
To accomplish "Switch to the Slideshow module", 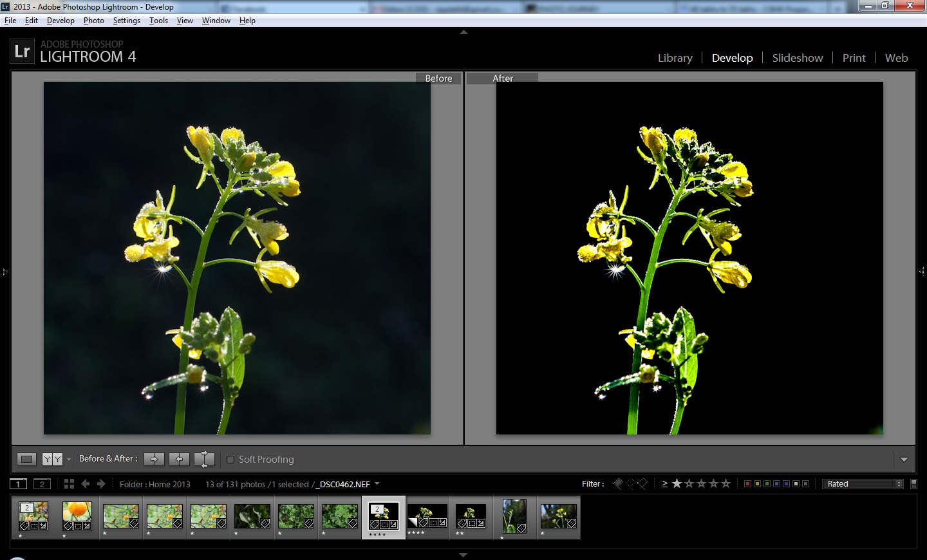I will (x=798, y=58).
